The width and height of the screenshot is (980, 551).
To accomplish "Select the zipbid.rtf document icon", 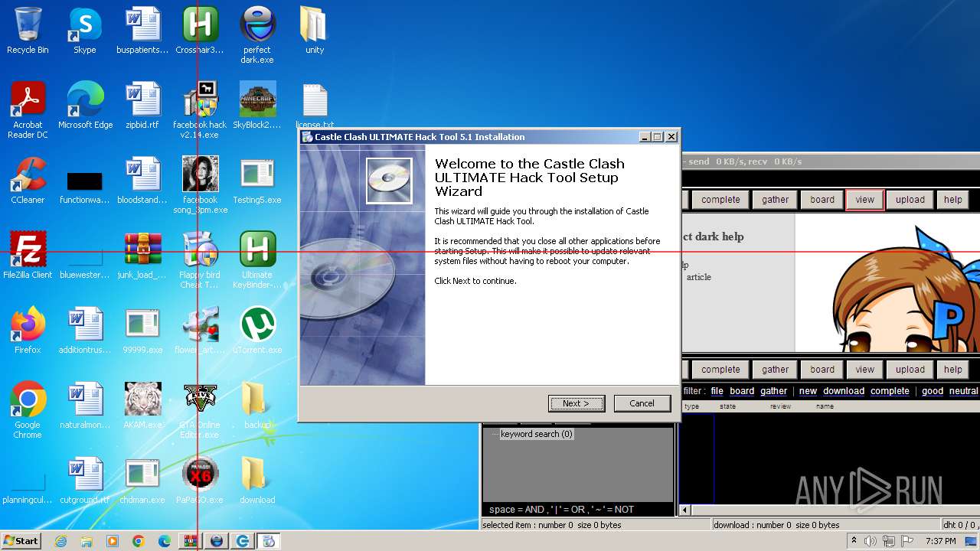I will tap(142, 106).
